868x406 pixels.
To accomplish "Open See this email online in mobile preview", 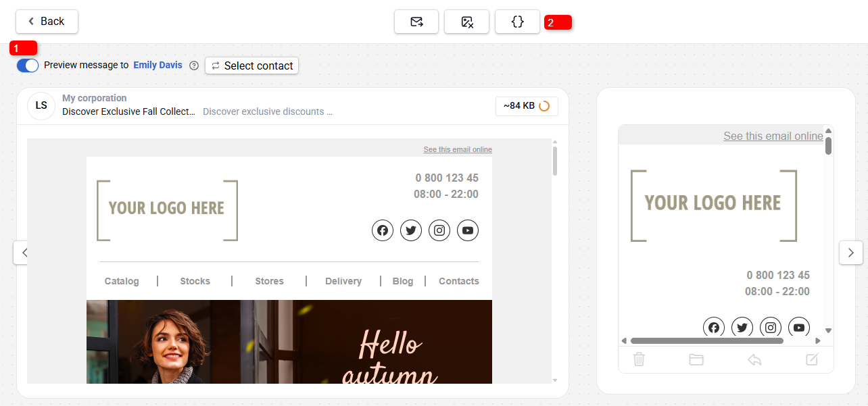I will [x=773, y=136].
